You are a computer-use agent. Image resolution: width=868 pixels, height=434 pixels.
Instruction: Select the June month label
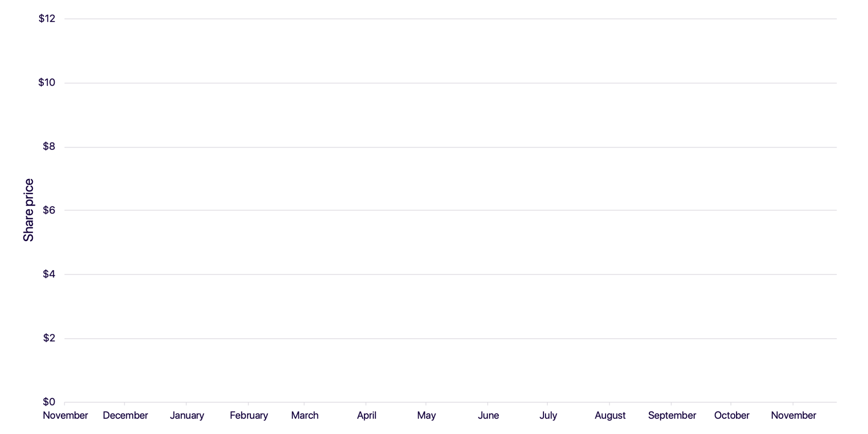pyautogui.click(x=488, y=415)
